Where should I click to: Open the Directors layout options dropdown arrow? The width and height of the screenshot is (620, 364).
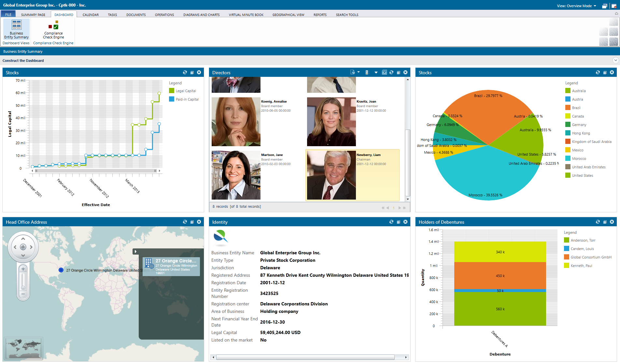click(x=376, y=73)
